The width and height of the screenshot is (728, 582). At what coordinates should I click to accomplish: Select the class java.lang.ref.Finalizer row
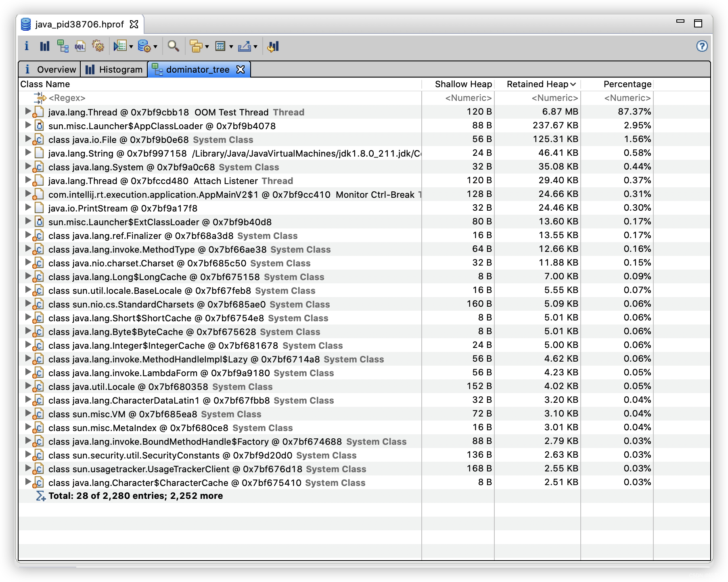(364, 235)
